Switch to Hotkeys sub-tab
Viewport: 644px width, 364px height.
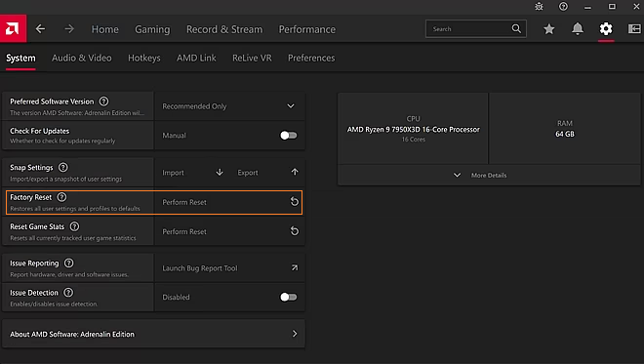click(x=144, y=58)
